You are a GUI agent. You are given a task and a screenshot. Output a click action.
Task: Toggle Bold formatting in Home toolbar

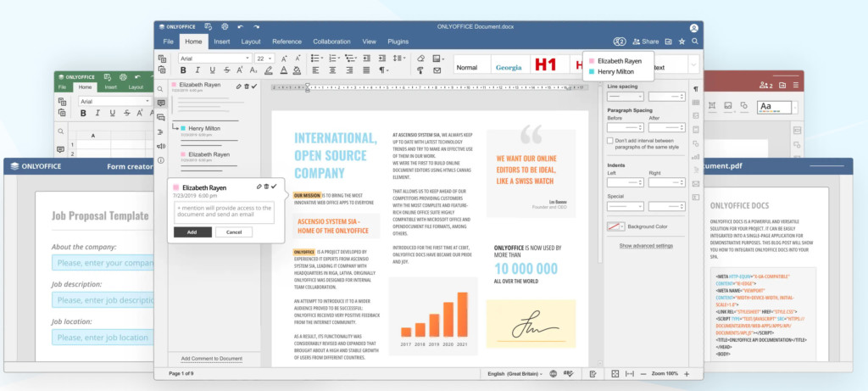182,70
